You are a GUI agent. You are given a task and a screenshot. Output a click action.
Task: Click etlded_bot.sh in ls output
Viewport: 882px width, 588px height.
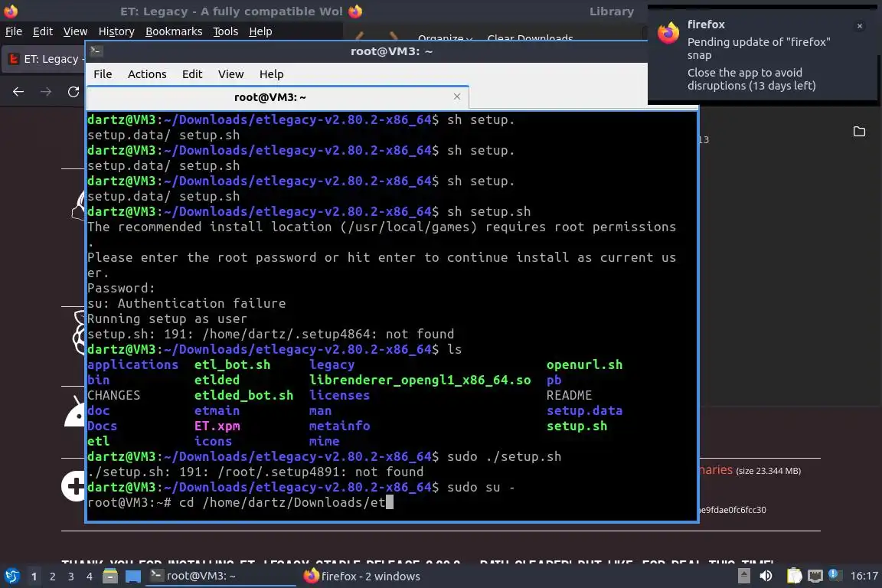coord(243,396)
